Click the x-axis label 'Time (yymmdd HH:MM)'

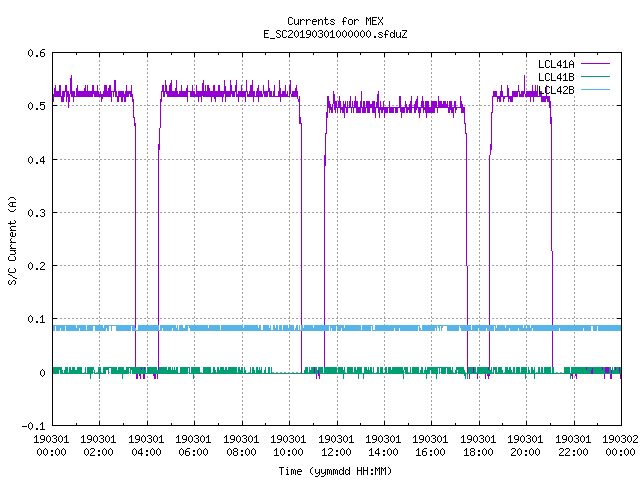pos(335,471)
